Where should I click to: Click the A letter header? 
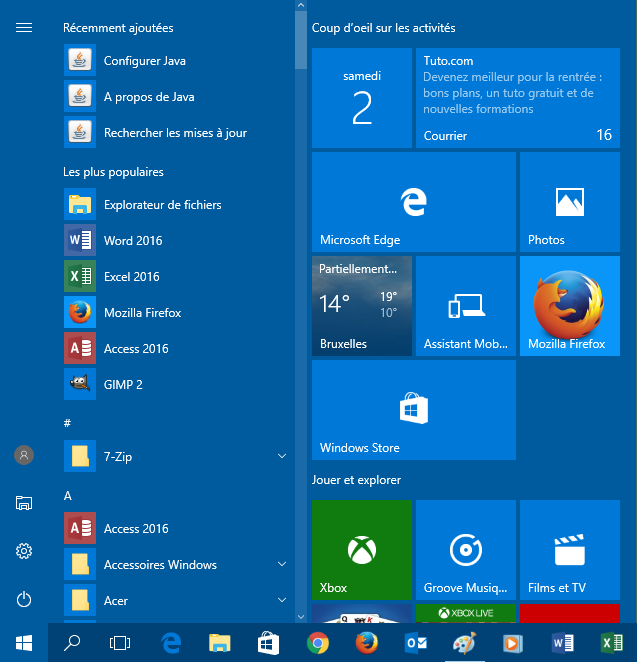point(68,496)
